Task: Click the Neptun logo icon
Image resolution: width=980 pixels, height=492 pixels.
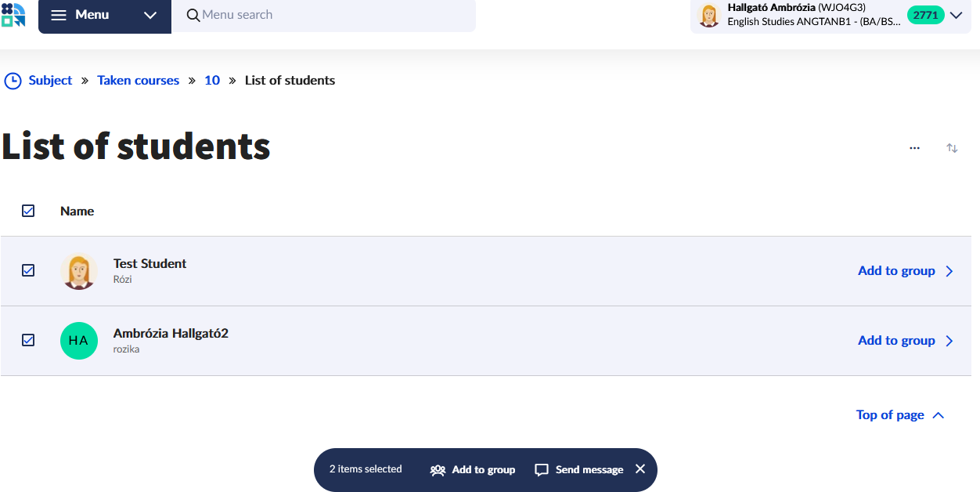Action: (x=13, y=15)
